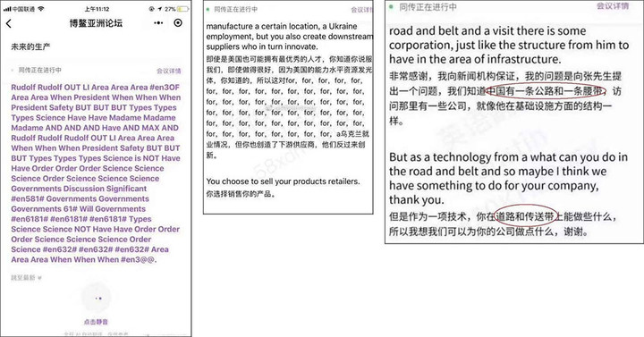Image resolution: width=644 pixels, height=337 pixels.
Task: Open the three-dots more menu
Action: pos(158,23)
